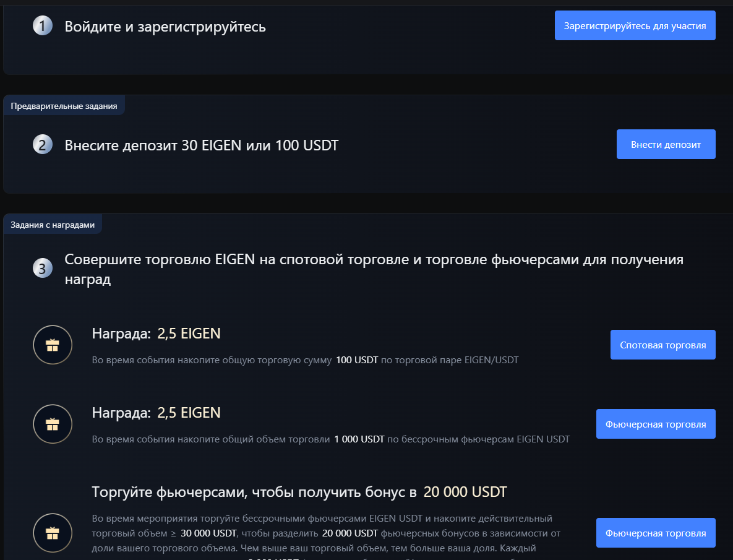This screenshot has height=560, width=733.
Task: Click the second 'Награда: 2,5 EIGEN' title
Action: (156, 413)
